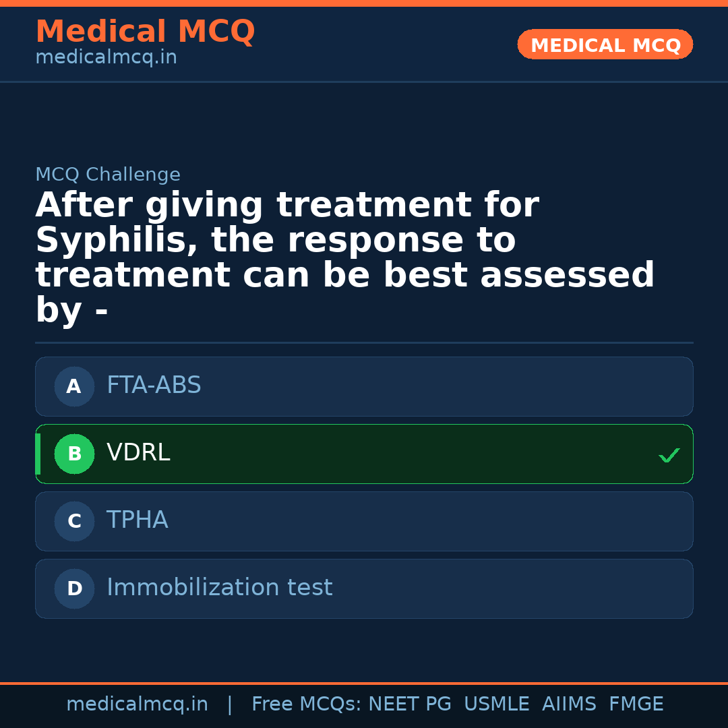Open the medicalmcq.in link in the footer

137,704
